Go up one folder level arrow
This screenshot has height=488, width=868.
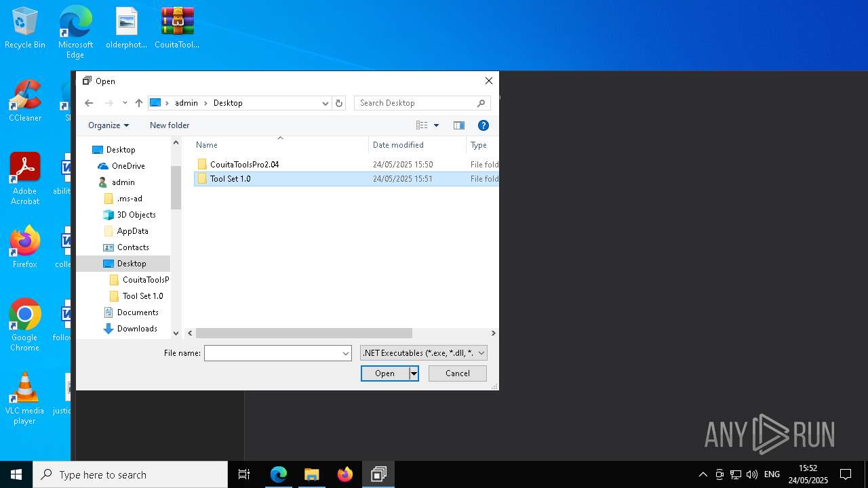coord(139,103)
